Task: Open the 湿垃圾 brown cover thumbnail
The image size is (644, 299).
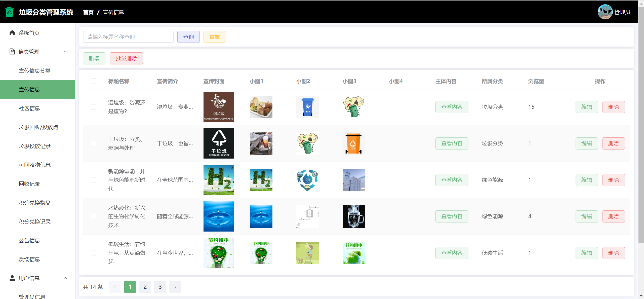Action: pos(218,107)
